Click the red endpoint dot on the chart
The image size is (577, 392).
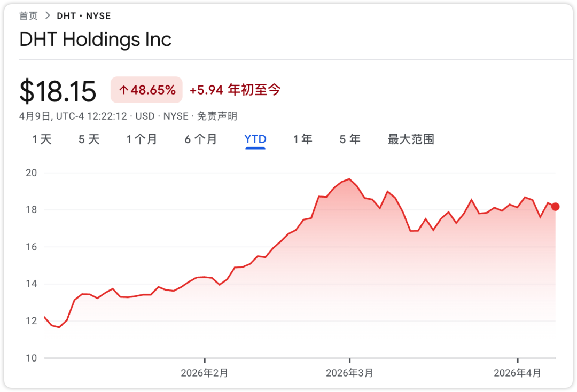555,207
